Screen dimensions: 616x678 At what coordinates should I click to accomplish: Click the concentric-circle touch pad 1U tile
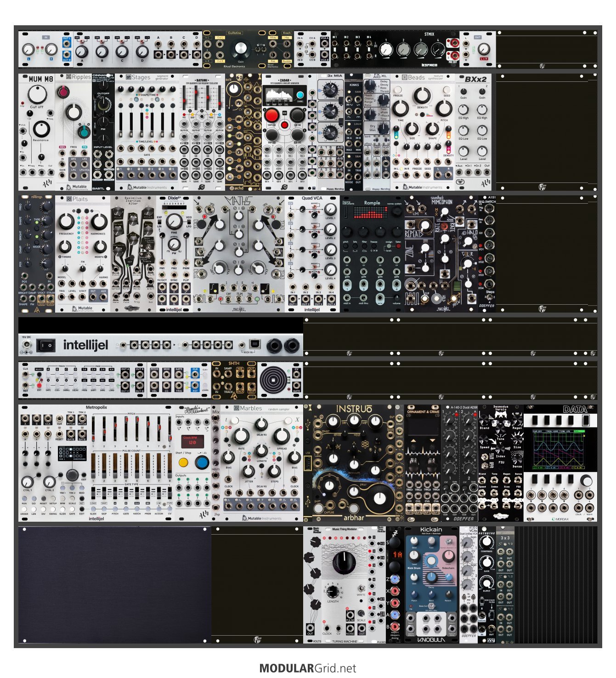(273, 380)
